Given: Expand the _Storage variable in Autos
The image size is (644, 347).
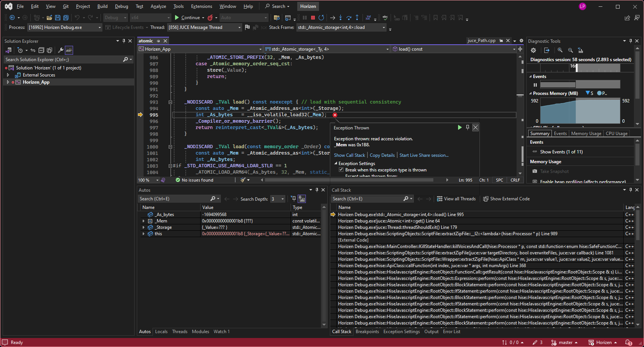Looking at the screenshot, I should (x=144, y=228).
